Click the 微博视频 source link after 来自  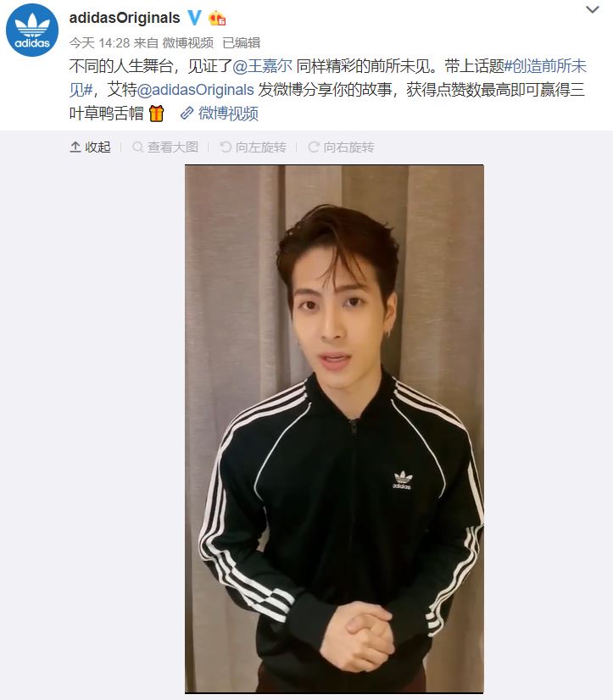(187, 43)
